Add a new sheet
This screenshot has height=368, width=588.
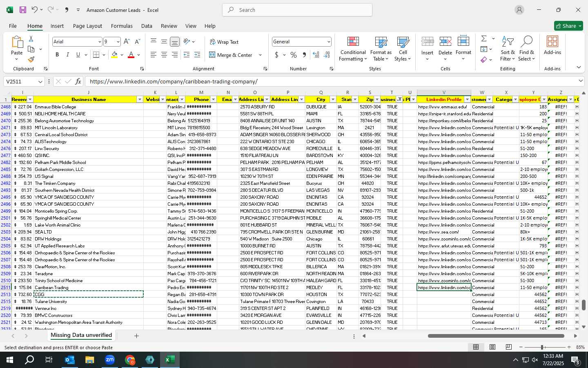[136, 336]
